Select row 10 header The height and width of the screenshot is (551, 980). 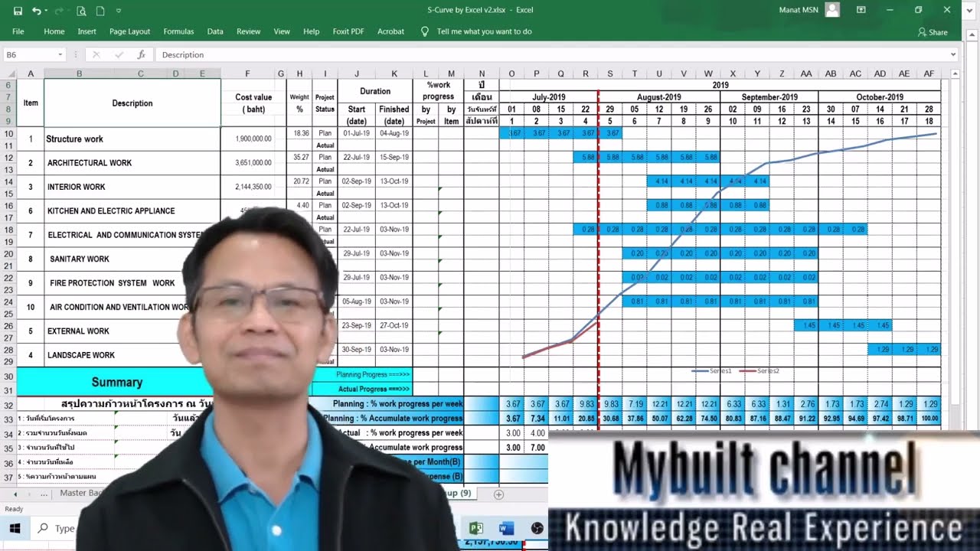click(8, 133)
